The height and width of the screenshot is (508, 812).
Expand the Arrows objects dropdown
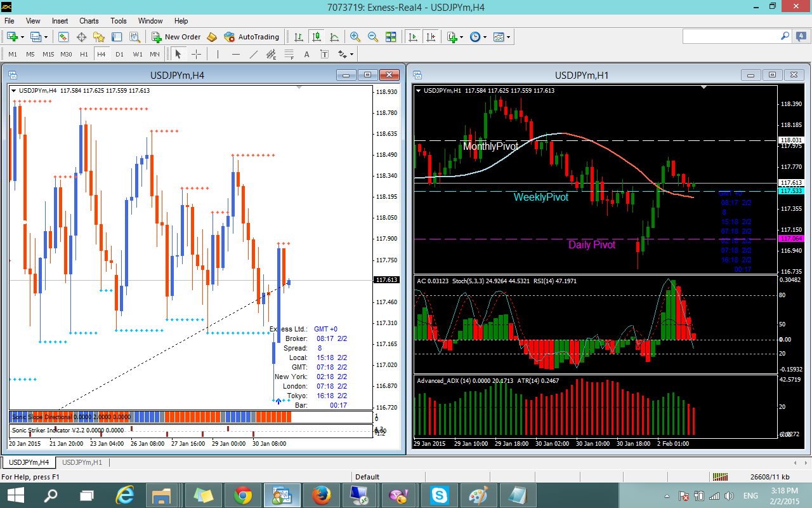(351, 54)
